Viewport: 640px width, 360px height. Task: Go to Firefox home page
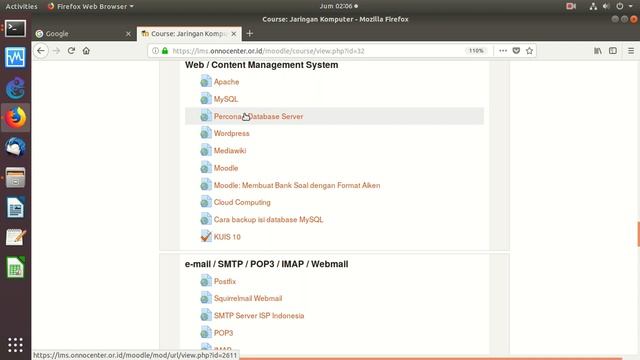(86, 51)
